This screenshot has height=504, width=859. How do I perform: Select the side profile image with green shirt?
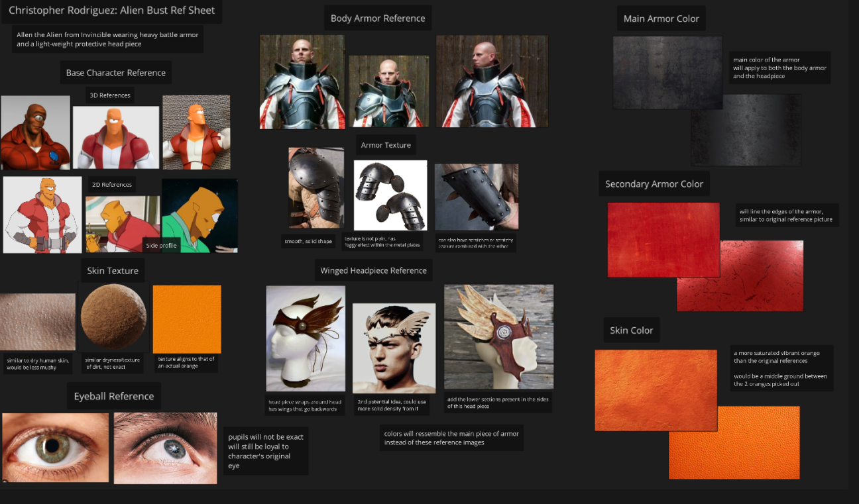[x=200, y=215]
